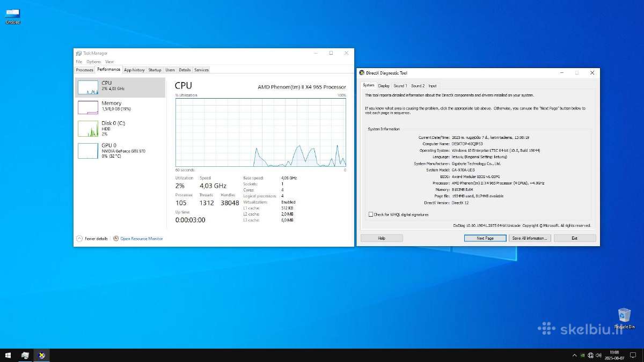Switch to Sound 2 tab in DirectX tool
The width and height of the screenshot is (644, 362).
coord(418,86)
